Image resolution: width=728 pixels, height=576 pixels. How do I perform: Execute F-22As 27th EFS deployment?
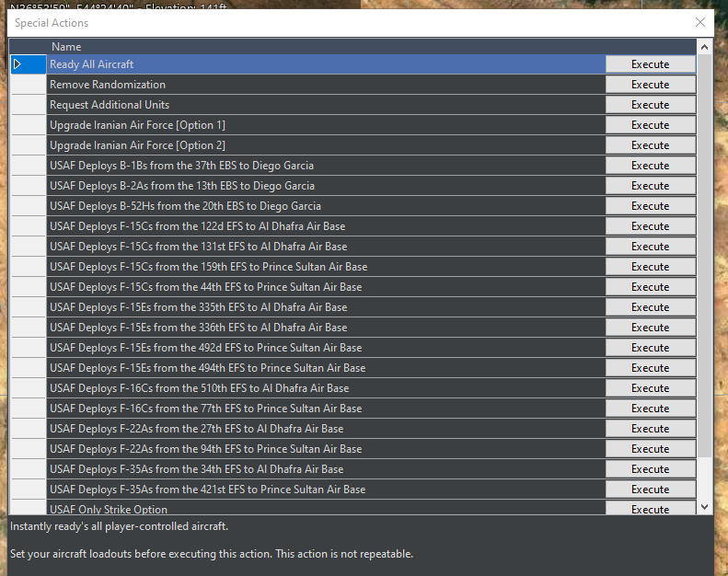pyautogui.click(x=651, y=429)
